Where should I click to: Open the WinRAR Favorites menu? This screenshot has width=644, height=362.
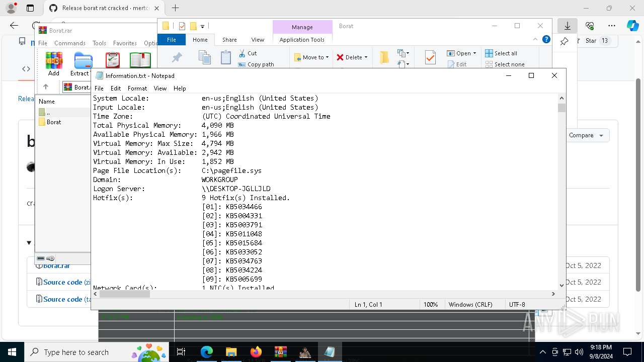click(125, 43)
